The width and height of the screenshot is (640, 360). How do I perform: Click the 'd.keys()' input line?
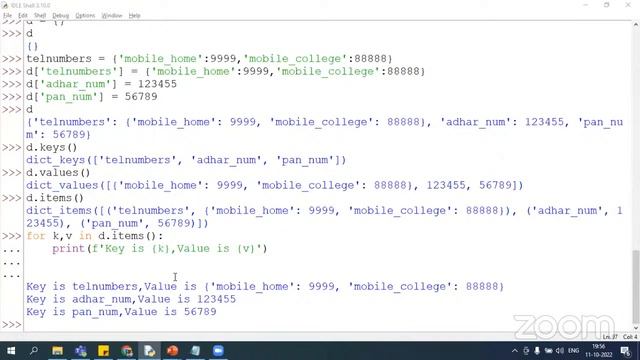[51, 147]
